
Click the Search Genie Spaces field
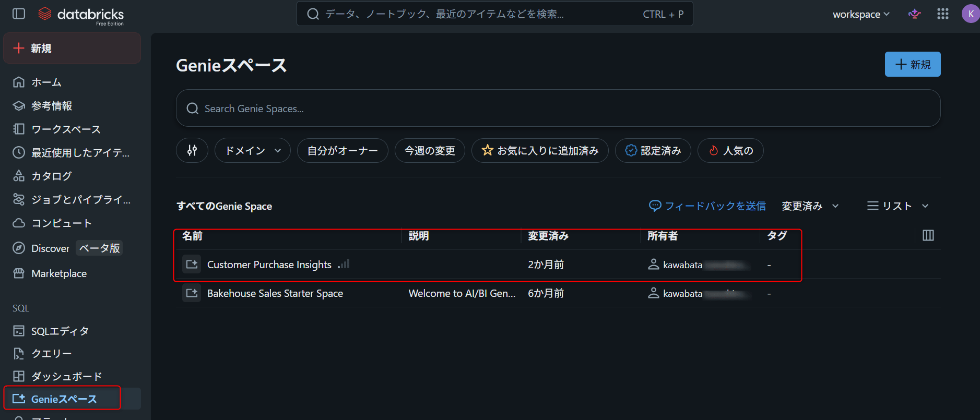[x=558, y=108]
